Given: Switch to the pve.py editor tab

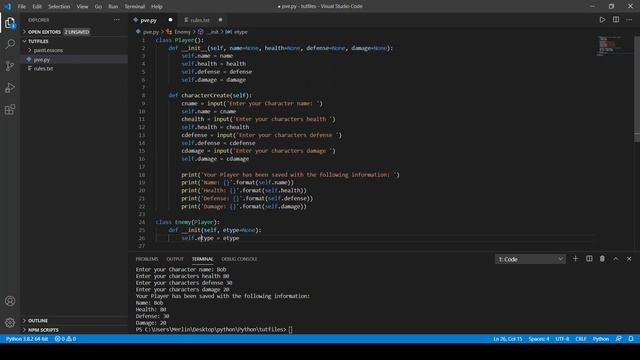Looking at the screenshot, I should click(149, 20).
